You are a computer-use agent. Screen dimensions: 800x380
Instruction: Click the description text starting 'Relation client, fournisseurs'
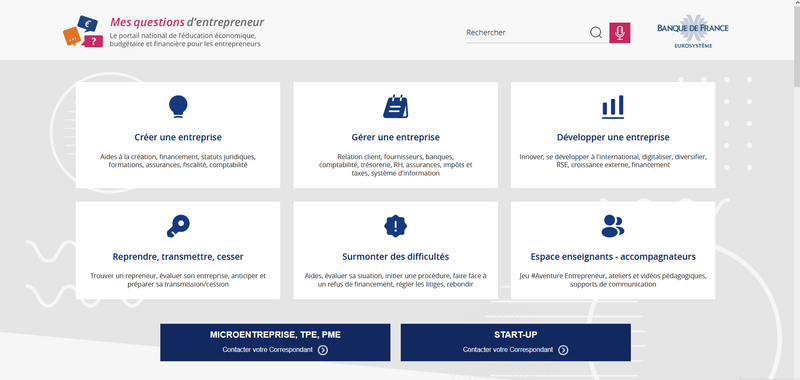(x=395, y=165)
